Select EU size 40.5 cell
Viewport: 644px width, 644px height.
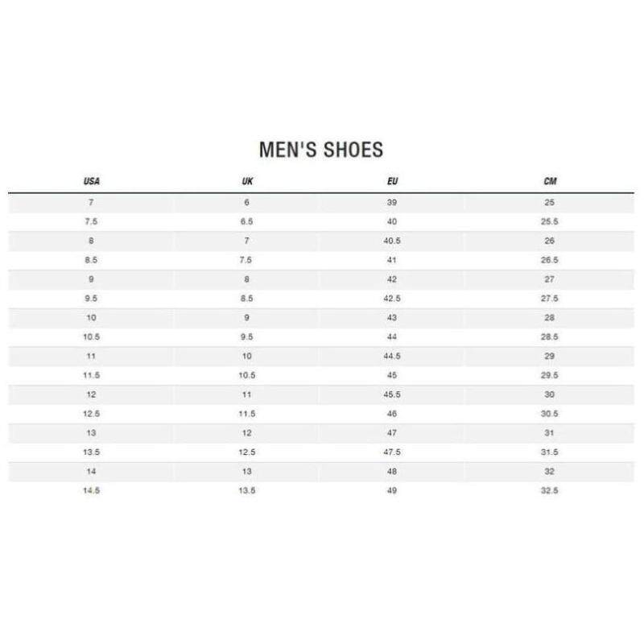point(392,241)
